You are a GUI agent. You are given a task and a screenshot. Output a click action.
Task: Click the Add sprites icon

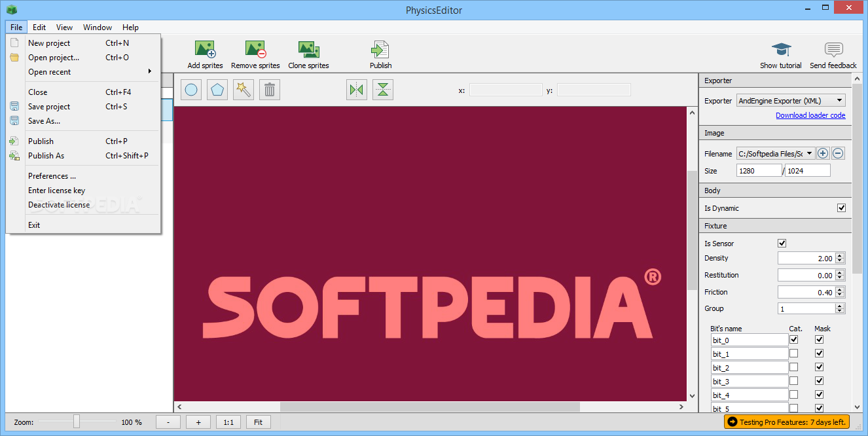click(206, 49)
